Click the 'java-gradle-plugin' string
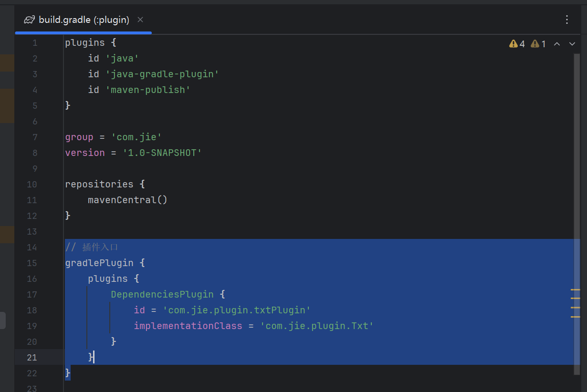587x392 pixels. coord(162,74)
